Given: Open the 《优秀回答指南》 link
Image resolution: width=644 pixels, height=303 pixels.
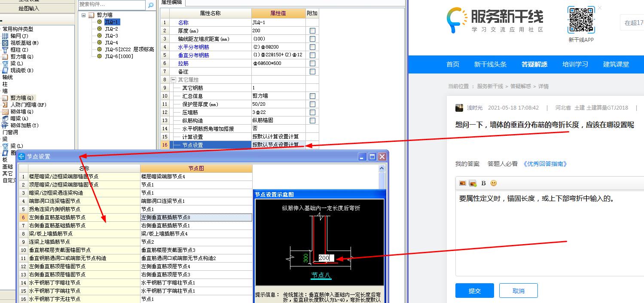Looking at the screenshot, I should (x=545, y=164).
